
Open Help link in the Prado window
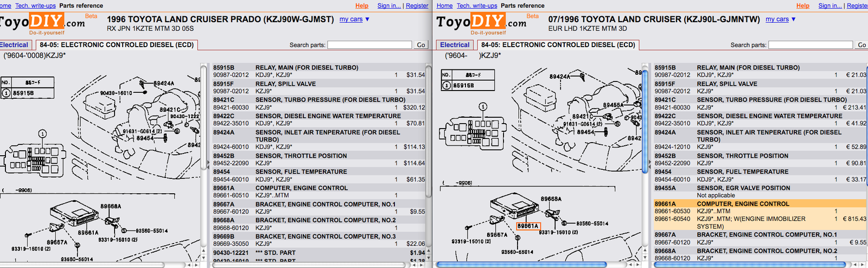pyautogui.click(x=362, y=5)
